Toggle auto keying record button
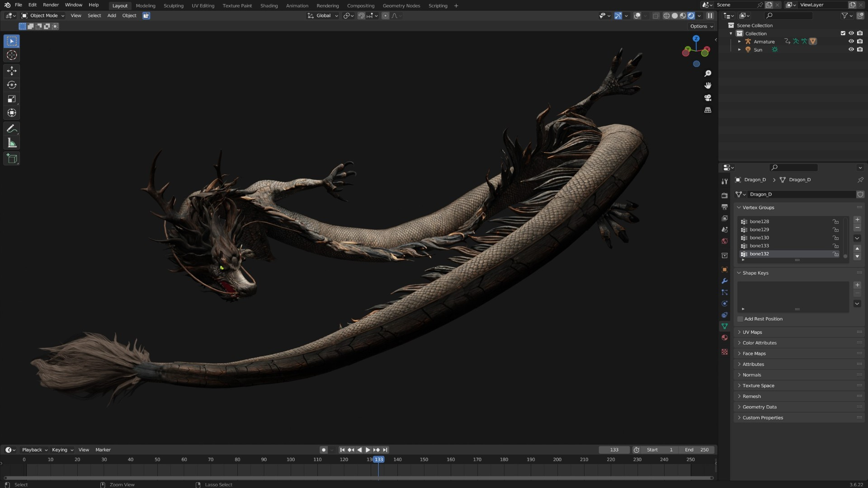The height and width of the screenshot is (488, 868). [323, 450]
